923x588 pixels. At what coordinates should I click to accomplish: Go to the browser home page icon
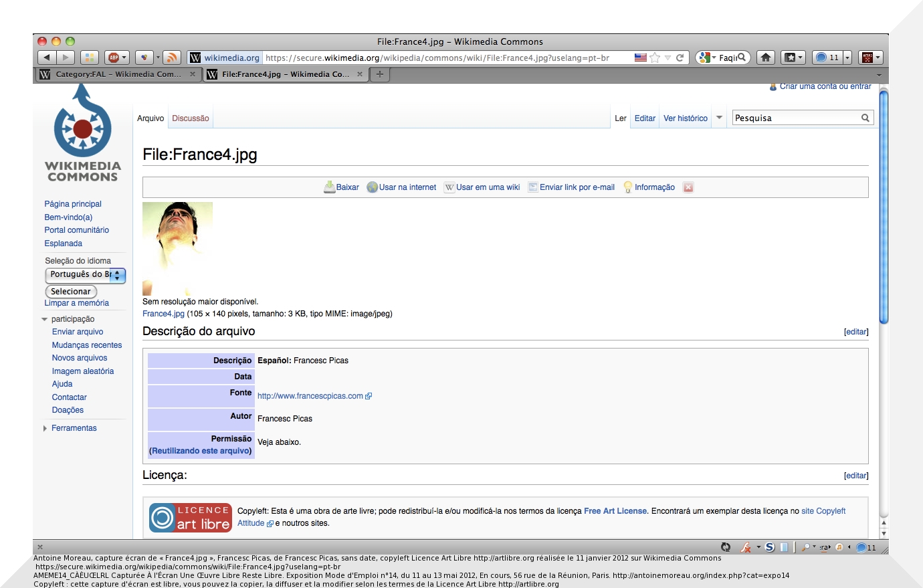766,58
